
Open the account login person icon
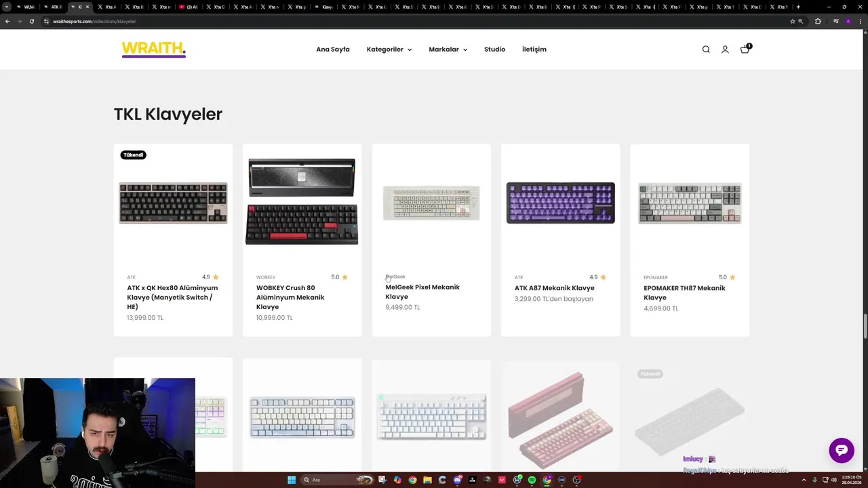[x=725, y=49]
